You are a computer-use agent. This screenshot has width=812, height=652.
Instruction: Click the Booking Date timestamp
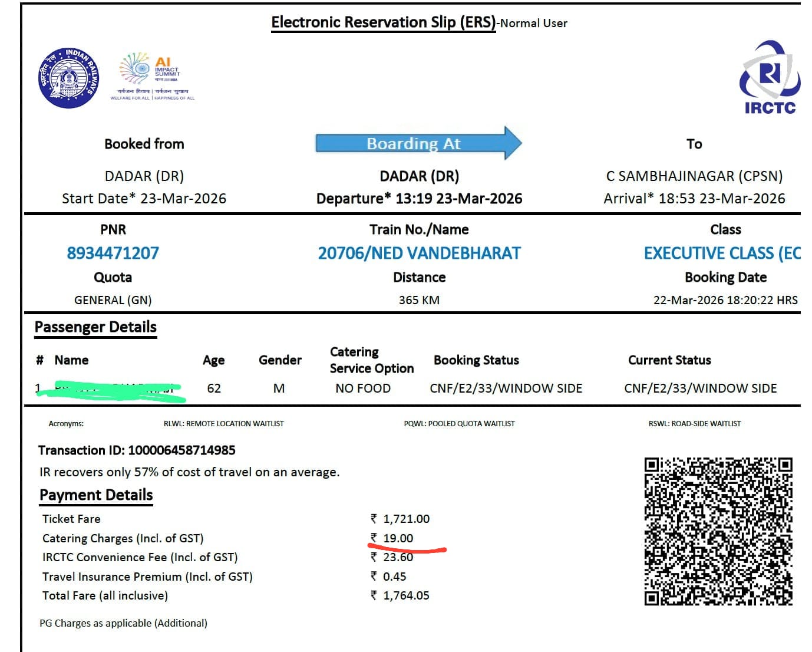(725, 300)
